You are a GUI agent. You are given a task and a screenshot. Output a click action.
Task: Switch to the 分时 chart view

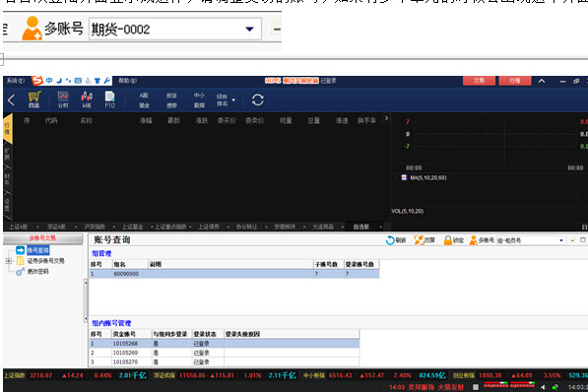pyautogui.click(x=63, y=99)
